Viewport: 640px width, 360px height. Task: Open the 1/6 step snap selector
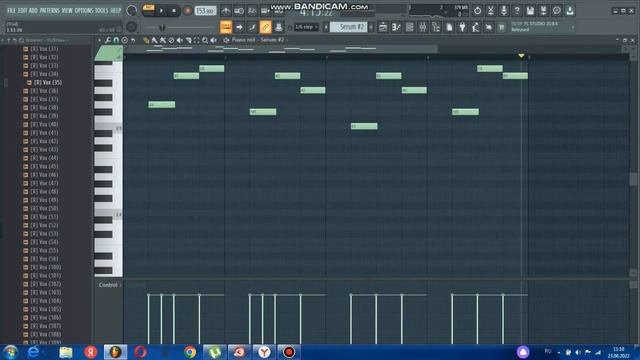306,27
